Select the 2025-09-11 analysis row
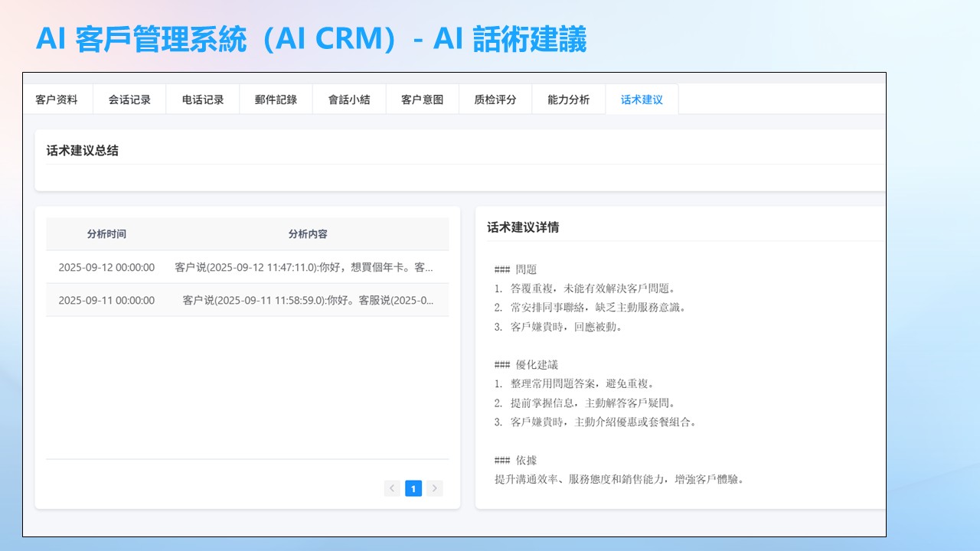The width and height of the screenshot is (980, 551). (106, 300)
